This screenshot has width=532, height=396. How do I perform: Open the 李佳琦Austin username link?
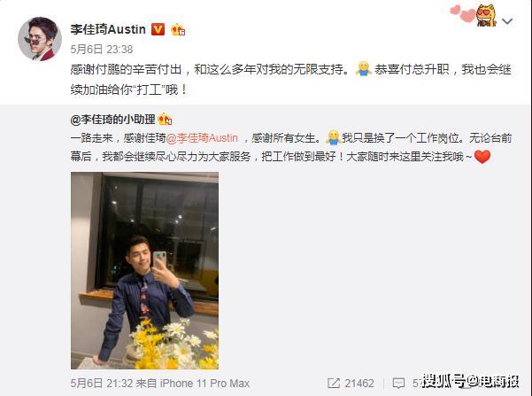[108, 29]
